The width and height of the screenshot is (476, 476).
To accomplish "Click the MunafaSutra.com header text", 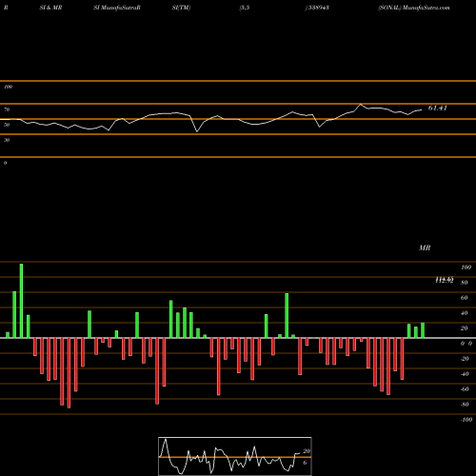I will pyautogui.click(x=426, y=8).
